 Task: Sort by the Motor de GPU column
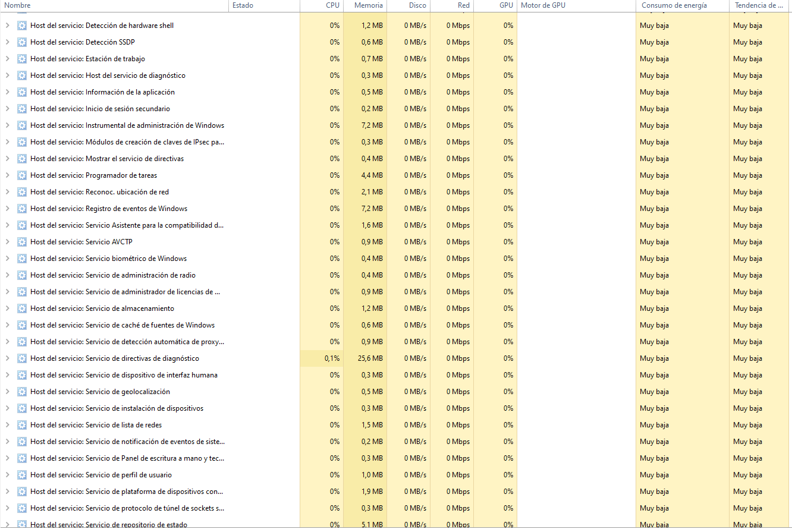(x=576, y=5)
